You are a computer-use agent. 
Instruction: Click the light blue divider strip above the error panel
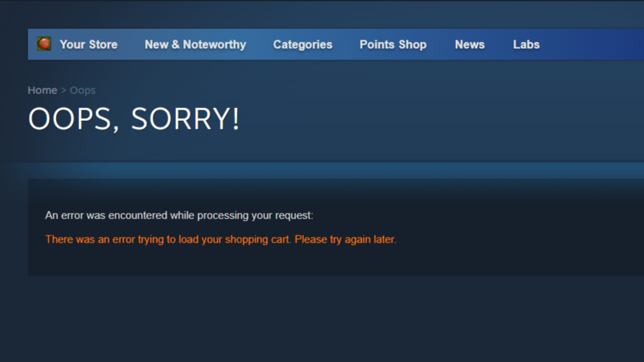(329, 170)
